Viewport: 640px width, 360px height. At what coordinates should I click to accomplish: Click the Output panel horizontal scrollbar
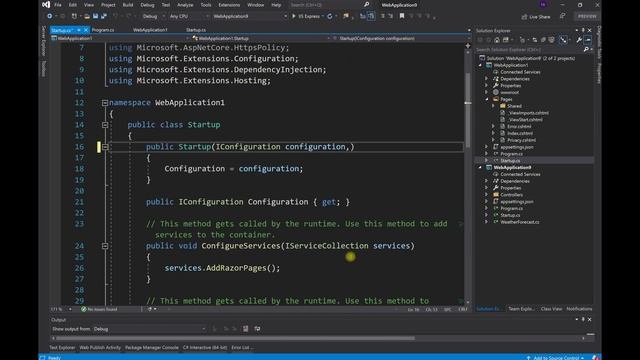click(235, 338)
